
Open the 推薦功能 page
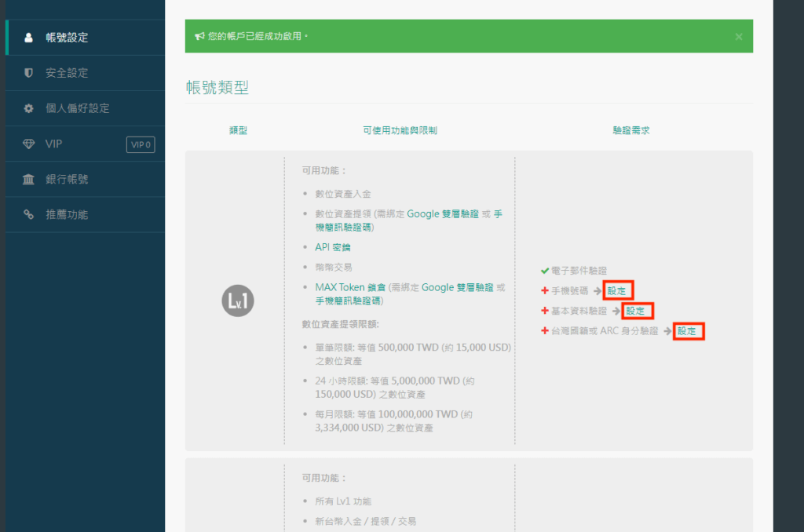(x=67, y=214)
